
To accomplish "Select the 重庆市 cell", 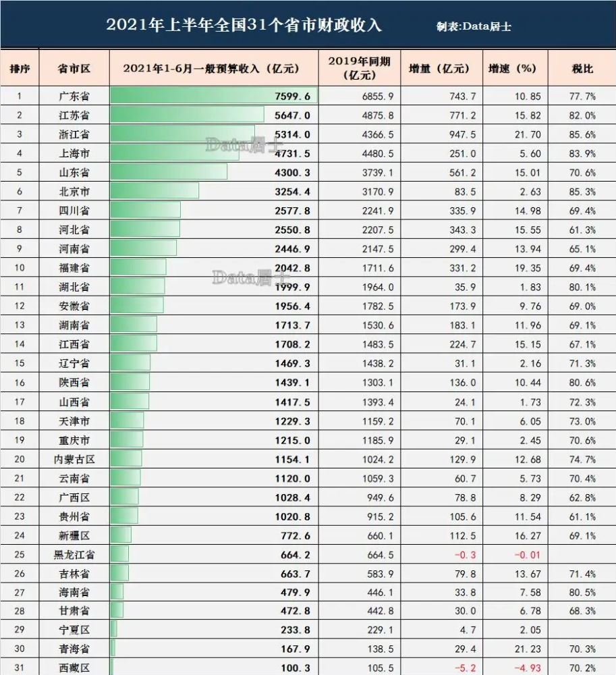I will pyautogui.click(x=74, y=440).
